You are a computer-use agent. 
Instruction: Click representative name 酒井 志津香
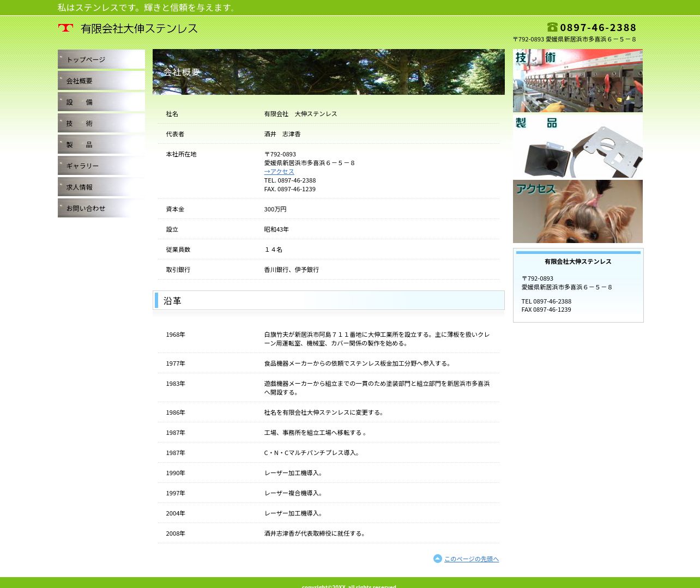pos(282,134)
